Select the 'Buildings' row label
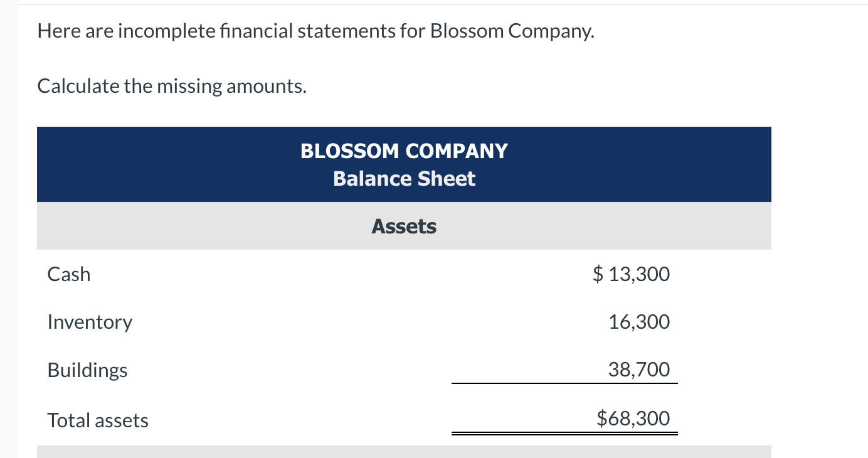 point(87,370)
